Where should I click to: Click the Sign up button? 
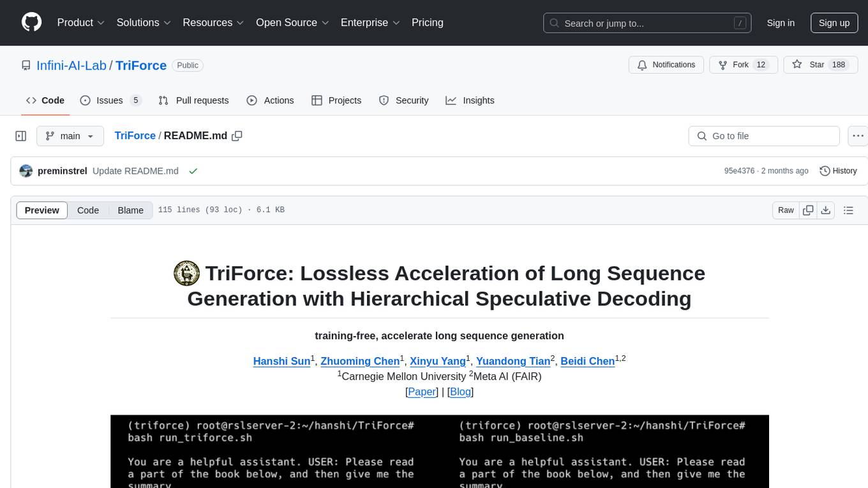(x=834, y=23)
